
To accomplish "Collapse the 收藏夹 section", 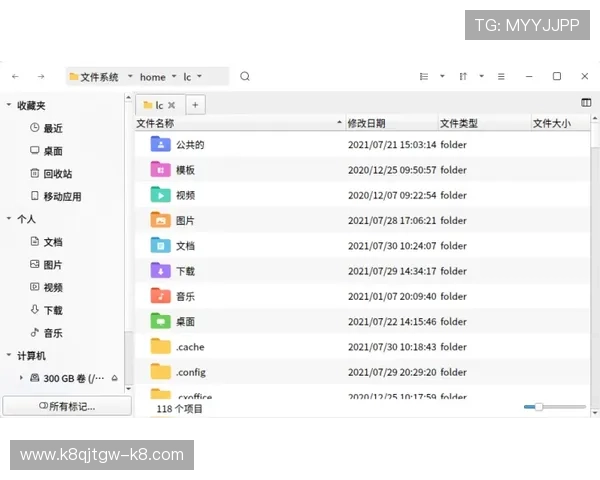I will coord(9,104).
